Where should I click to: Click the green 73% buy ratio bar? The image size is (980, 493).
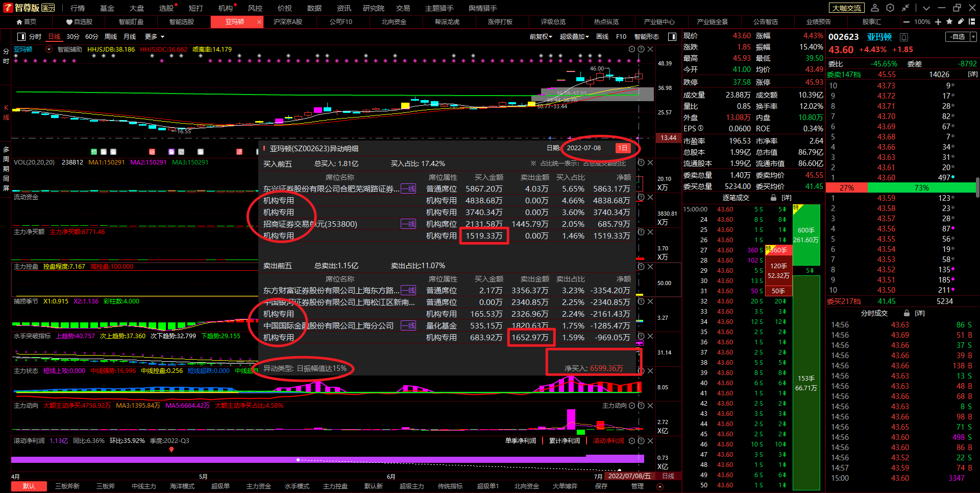point(922,188)
